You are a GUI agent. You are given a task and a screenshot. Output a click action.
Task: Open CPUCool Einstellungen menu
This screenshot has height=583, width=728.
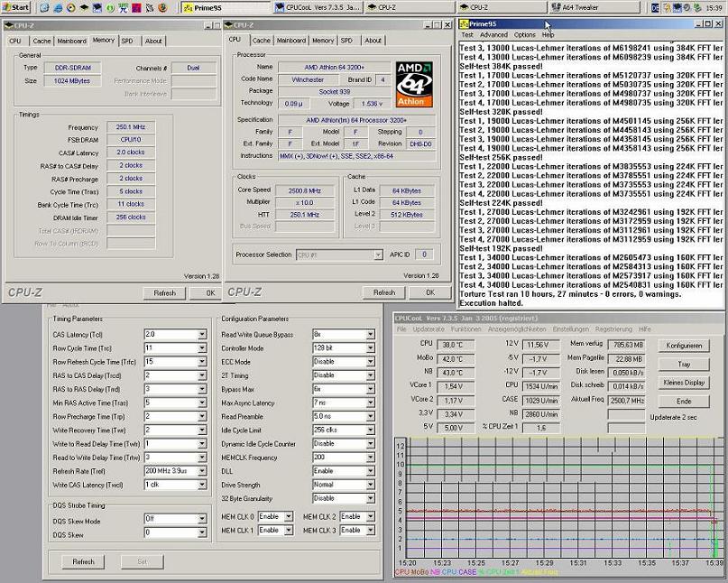(571, 329)
